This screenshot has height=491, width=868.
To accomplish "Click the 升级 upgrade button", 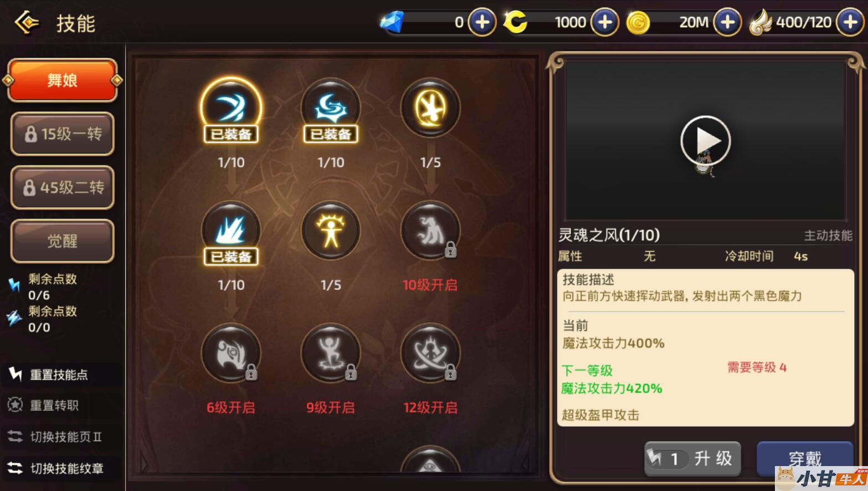I will pos(692,458).
